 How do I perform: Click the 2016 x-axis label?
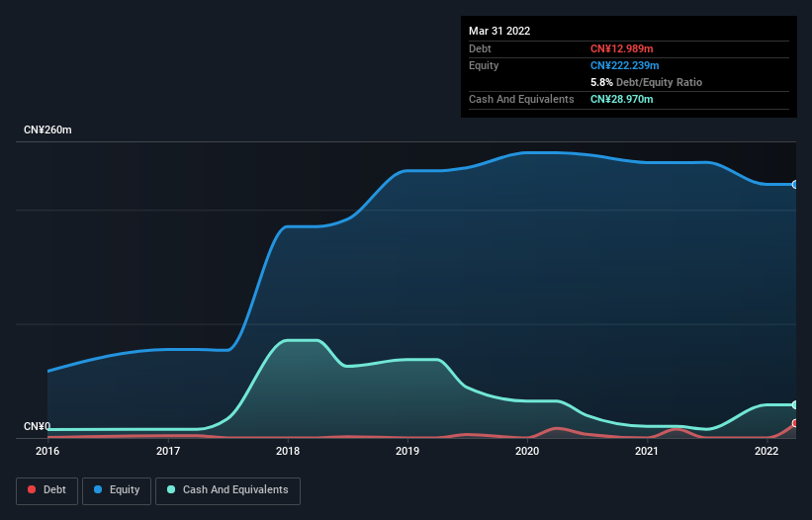(47, 451)
